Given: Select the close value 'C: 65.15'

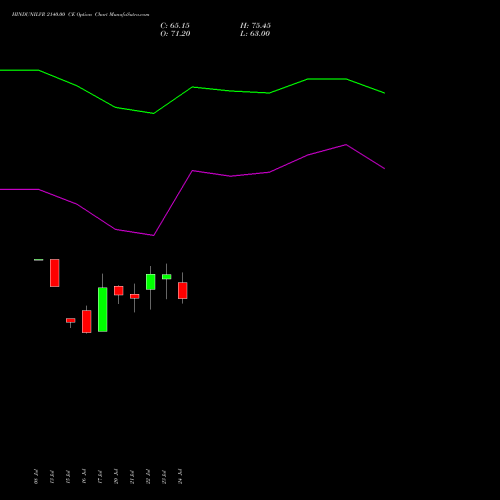Looking at the screenshot, I should 175,26.
